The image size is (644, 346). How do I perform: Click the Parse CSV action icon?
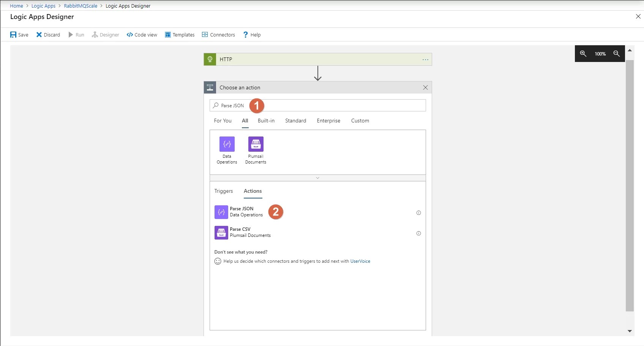pyautogui.click(x=221, y=233)
